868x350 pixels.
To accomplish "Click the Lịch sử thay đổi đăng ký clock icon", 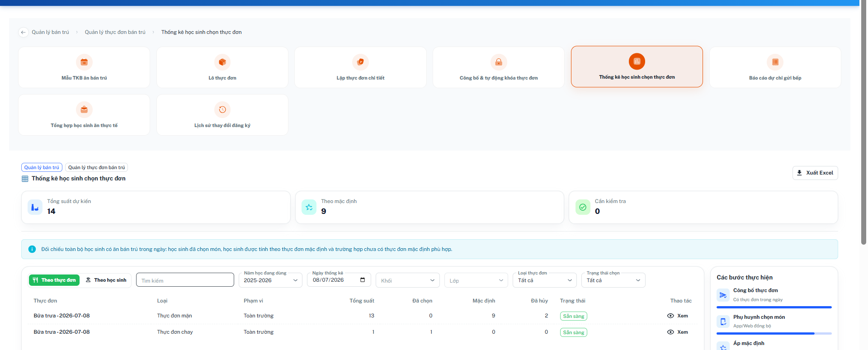I will 222,109.
